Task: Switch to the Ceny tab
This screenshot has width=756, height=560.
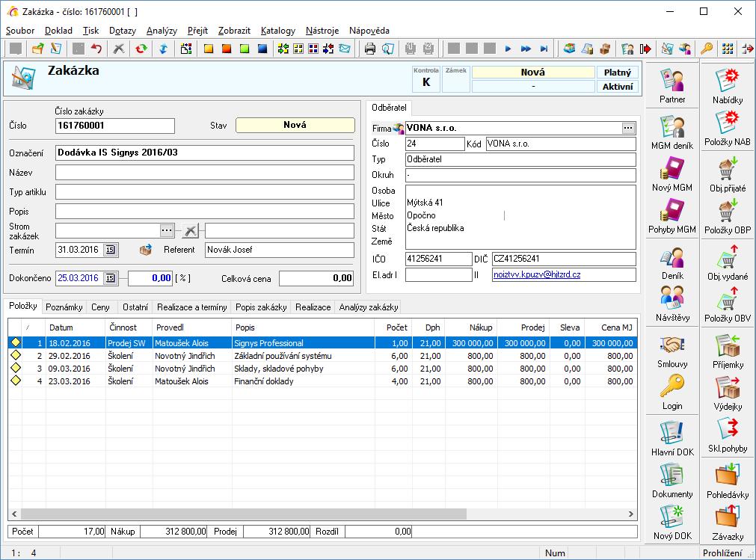Action: 100,307
